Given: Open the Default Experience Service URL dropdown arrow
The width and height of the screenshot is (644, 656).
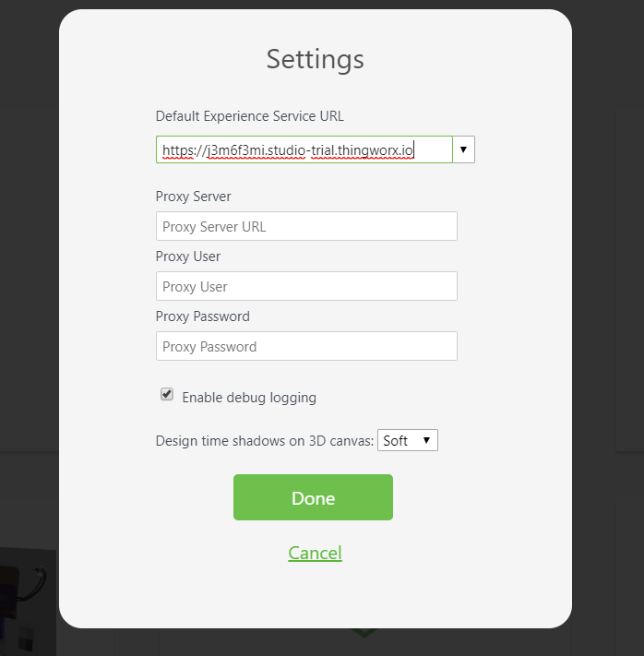Looking at the screenshot, I should [463, 149].
